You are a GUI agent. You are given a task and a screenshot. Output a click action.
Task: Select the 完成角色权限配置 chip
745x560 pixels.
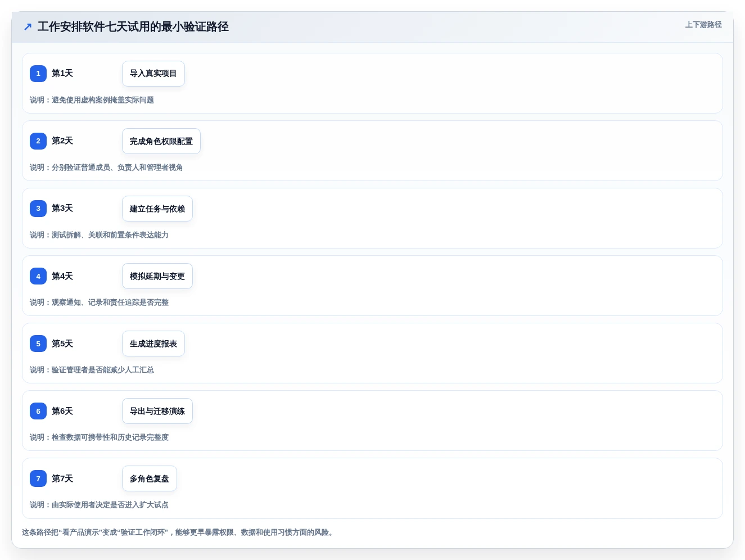coord(161,141)
